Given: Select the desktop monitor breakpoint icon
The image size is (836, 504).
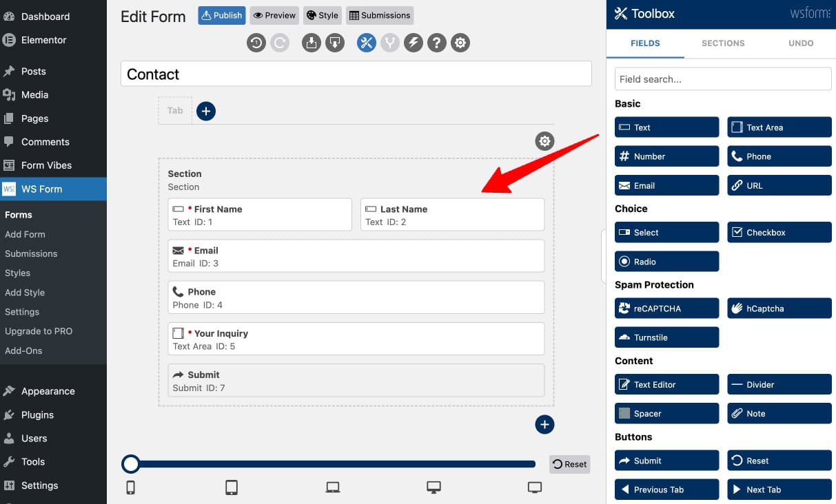Looking at the screenshot, I should coord(434,487).
